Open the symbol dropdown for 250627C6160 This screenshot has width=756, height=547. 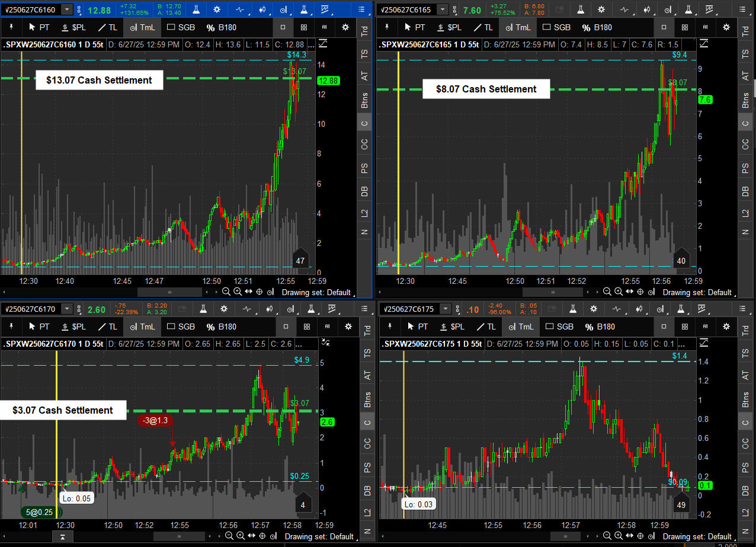pyautogui.click(x=68, y=9)
